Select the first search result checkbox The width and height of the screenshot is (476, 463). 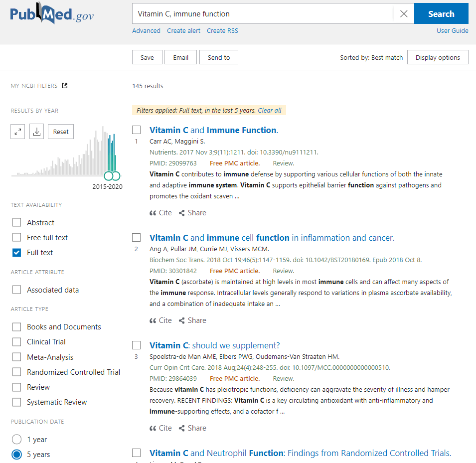pos(136,130)
